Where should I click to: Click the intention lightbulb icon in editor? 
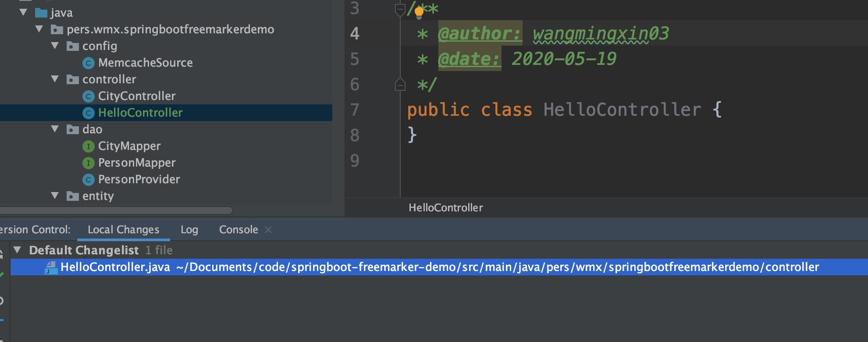(x=419, y=12)
